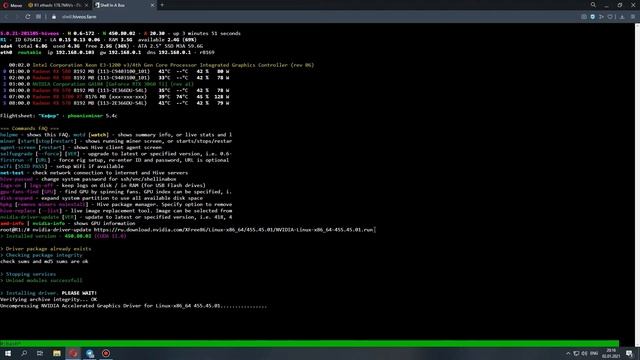Image resolution: width=640 pixels, height=360 pixels.
Task: Click the 'Verifying archive integrity... OK' line
Action: tap(49, 299)
